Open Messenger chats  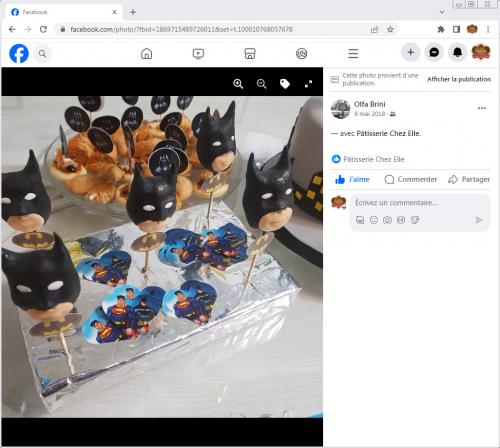point(434,52)
